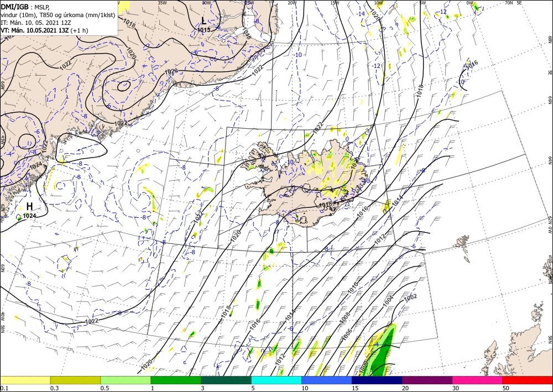Click the yellow 0.1–0.3 legend color segment

(25, 380)
